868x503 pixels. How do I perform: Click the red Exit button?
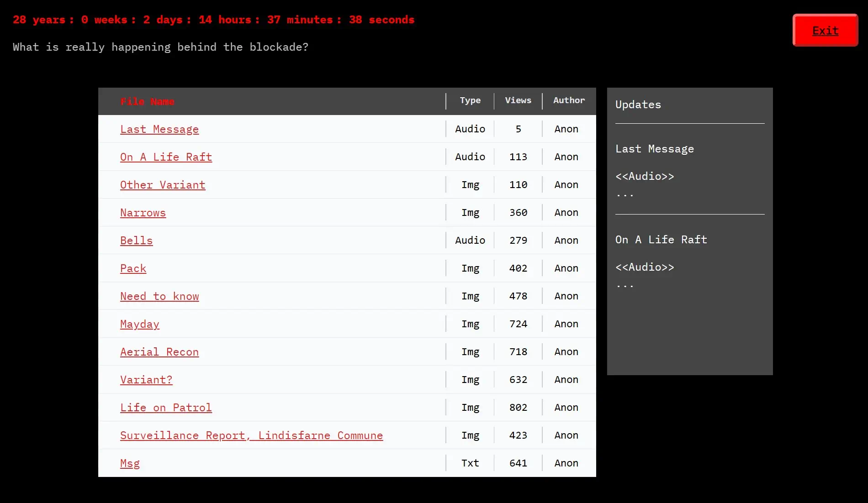pyautogui.click(x=825, y=30)
